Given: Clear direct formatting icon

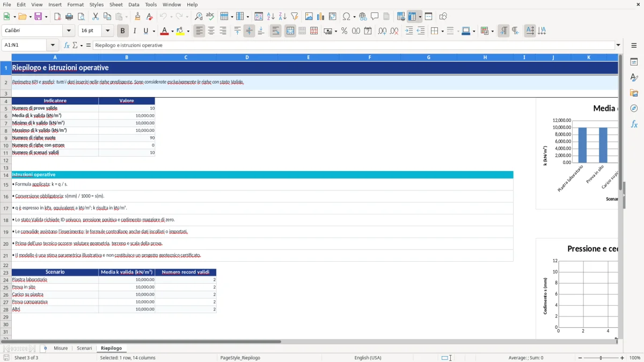Looking at the screenshot, I should pyautogui.click(x=150, y=17).
